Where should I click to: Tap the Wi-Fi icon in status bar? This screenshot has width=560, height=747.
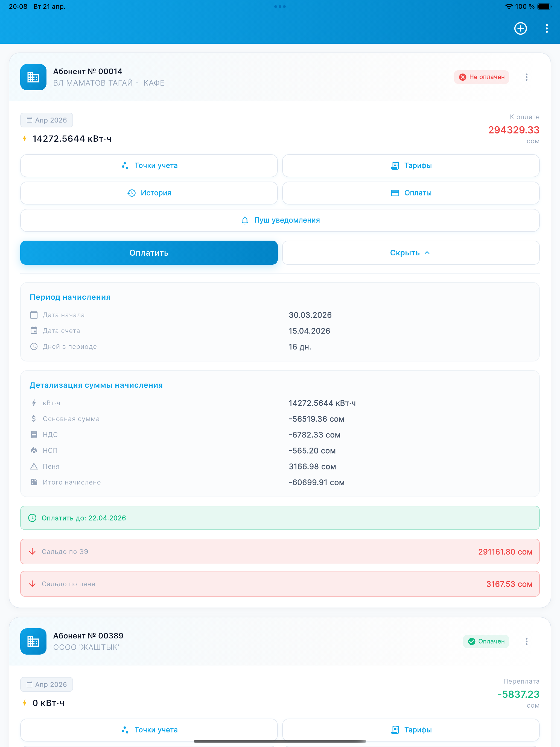coord(509,6)
